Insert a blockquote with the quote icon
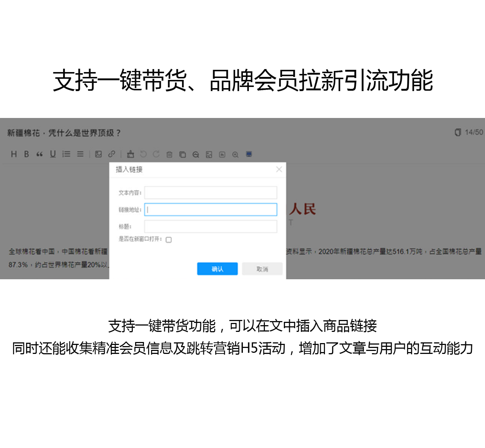Viewport: 485px width, 448px height. click(39, 154)
